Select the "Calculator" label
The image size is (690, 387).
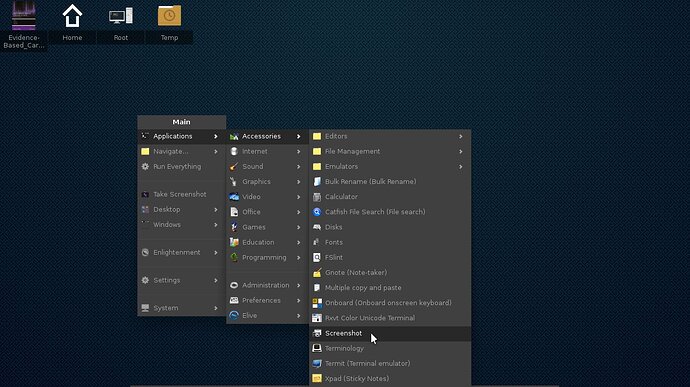pos(341,197)
